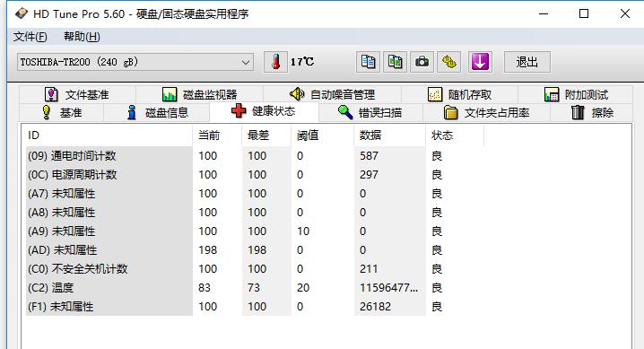Open options via the yellow gears icon
Viewport: 644px width, 349px height.
(x=448, y=62)
